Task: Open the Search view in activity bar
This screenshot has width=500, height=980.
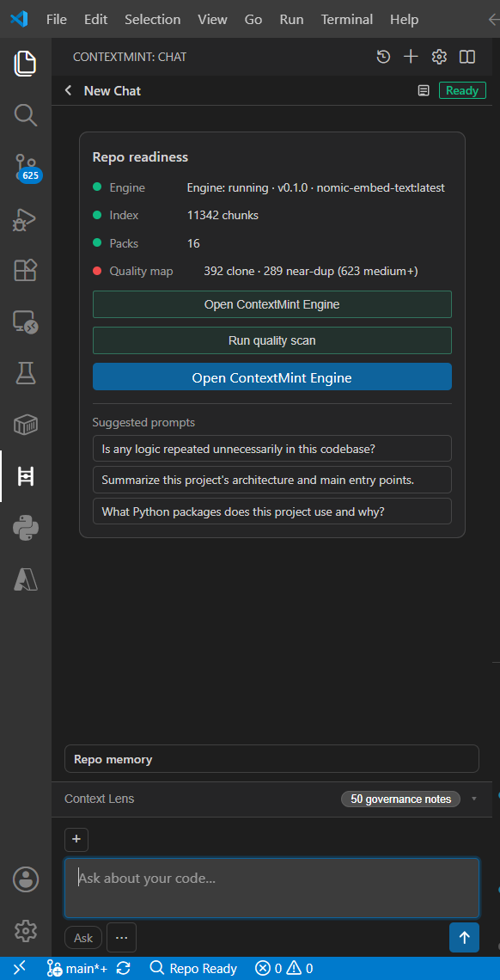Action: [26, 115]
